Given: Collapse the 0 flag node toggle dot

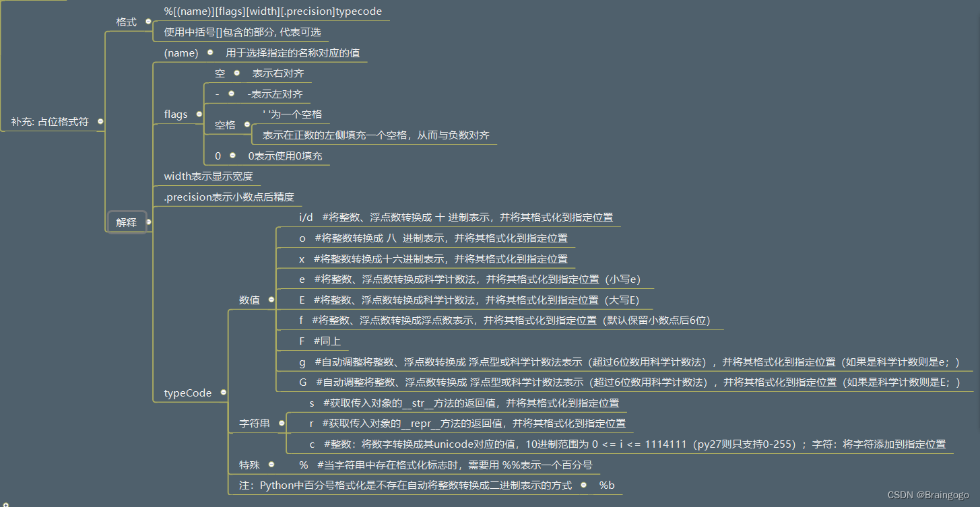Looking at the screenshot, I should tap(232, 155).
